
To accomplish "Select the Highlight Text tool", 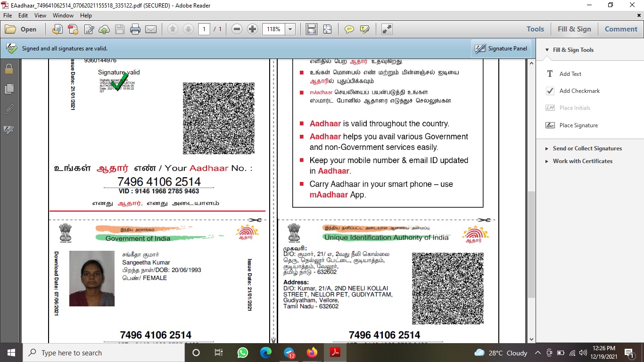I will [364, 29].
